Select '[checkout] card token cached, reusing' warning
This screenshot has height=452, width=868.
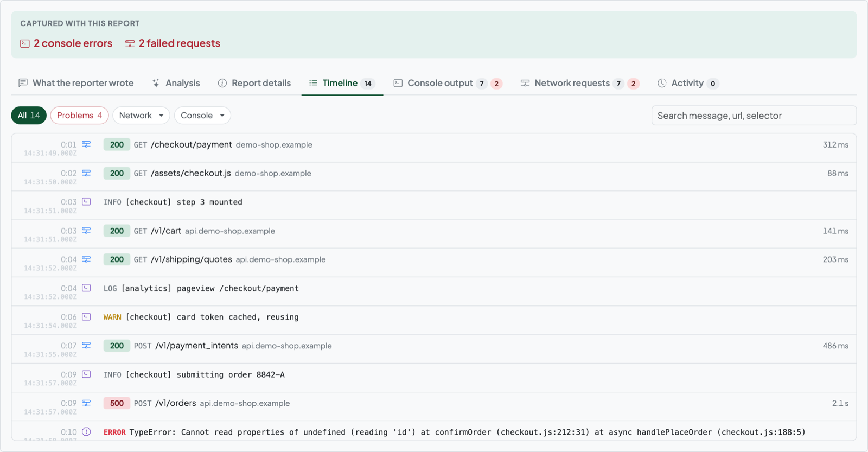[212, 317]
